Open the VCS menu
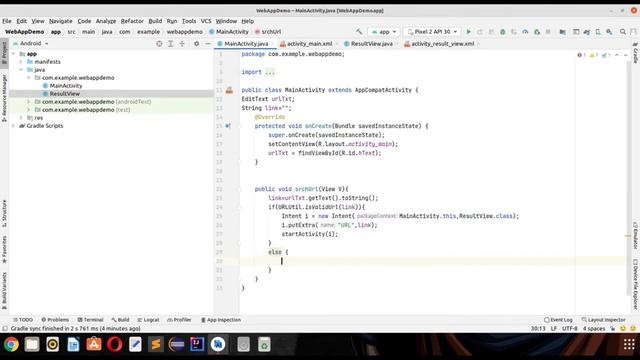640x360 pixels. [x=206, y=21]
